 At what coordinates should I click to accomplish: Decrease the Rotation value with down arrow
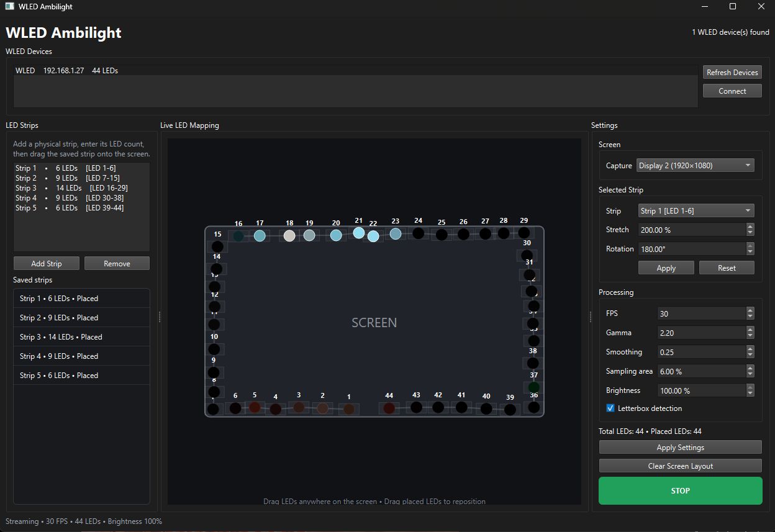[x=750, y=253]
